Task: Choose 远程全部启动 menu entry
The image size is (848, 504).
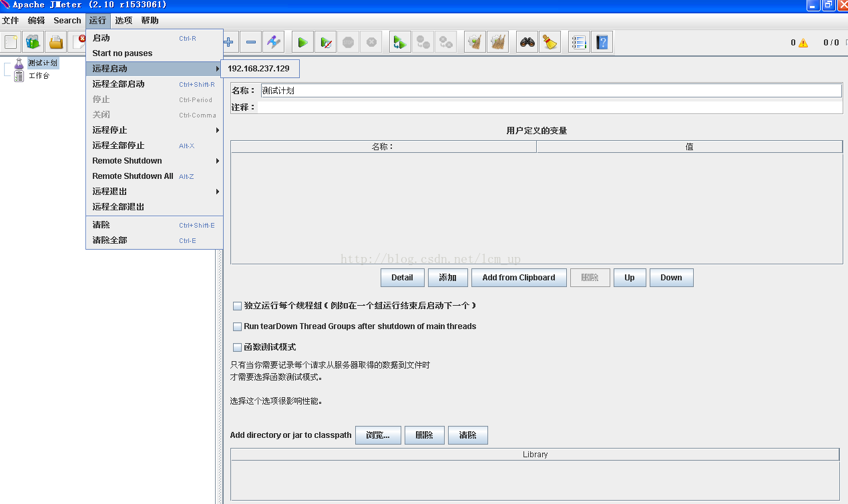Action: point(155,84)
